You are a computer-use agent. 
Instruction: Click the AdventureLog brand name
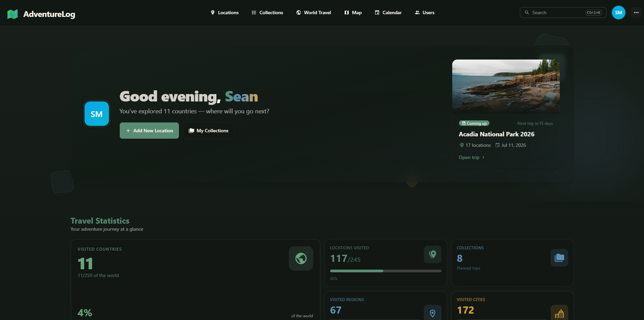pos(49,14)
